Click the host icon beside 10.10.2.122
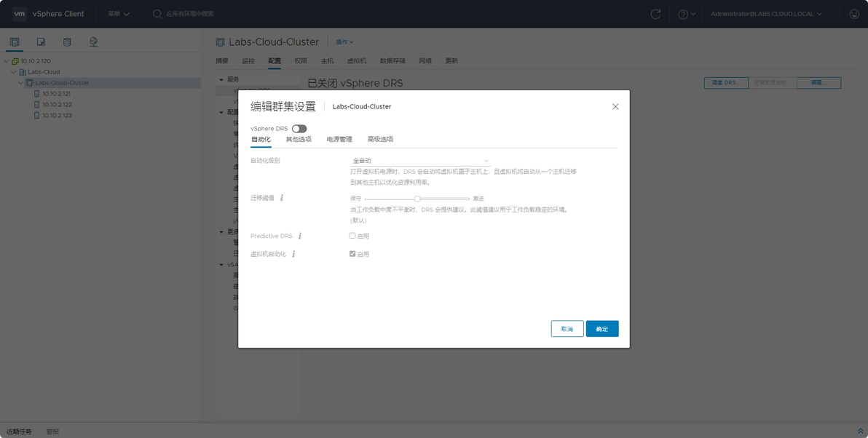 (x=37, y=105)
